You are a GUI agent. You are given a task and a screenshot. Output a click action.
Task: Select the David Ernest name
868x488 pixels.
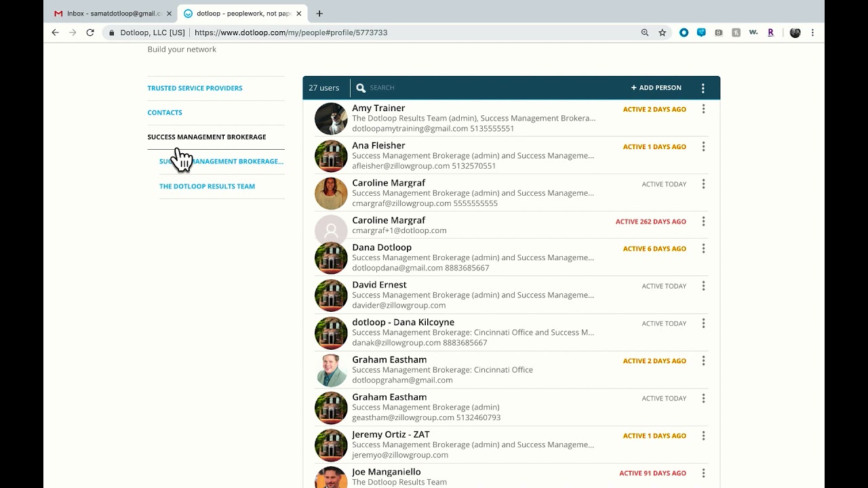click(x=379, y=285)
